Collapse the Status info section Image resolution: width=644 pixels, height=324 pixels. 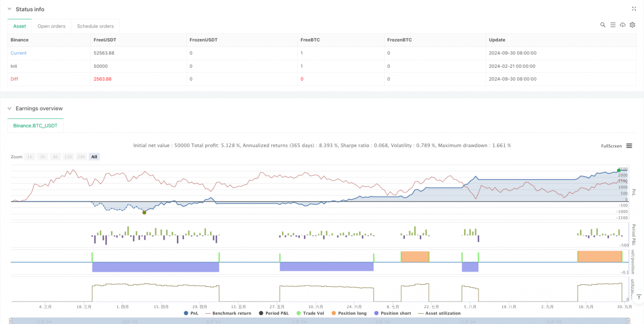point(9,9)
